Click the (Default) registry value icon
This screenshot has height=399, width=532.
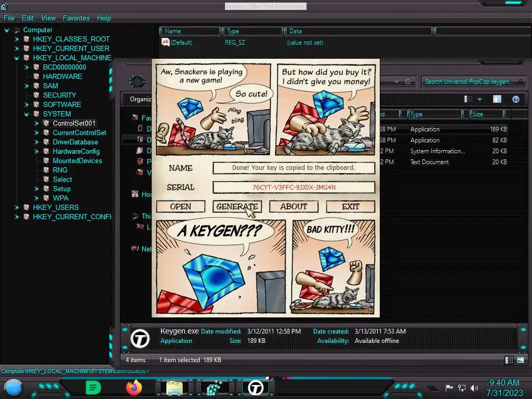[x=165, y=42]
